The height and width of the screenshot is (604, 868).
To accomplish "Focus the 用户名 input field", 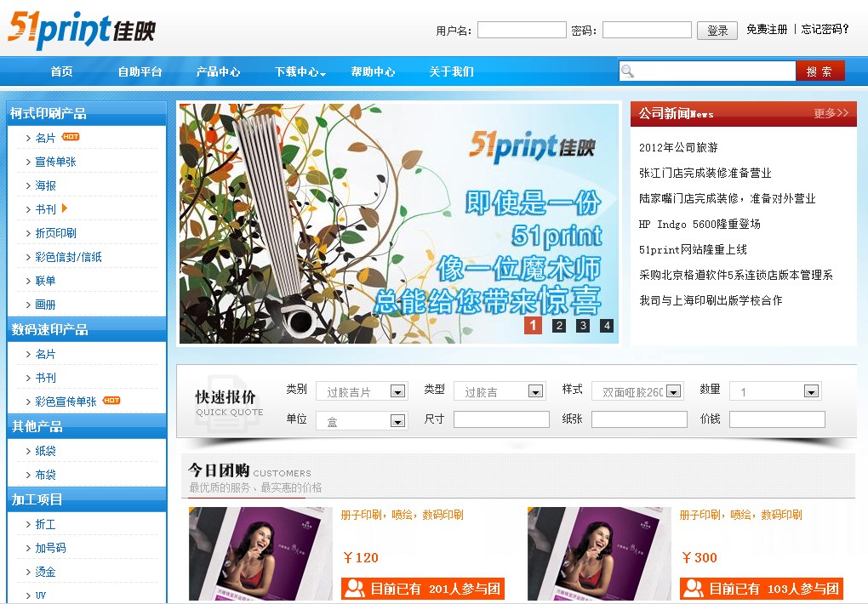I will 522,30.
